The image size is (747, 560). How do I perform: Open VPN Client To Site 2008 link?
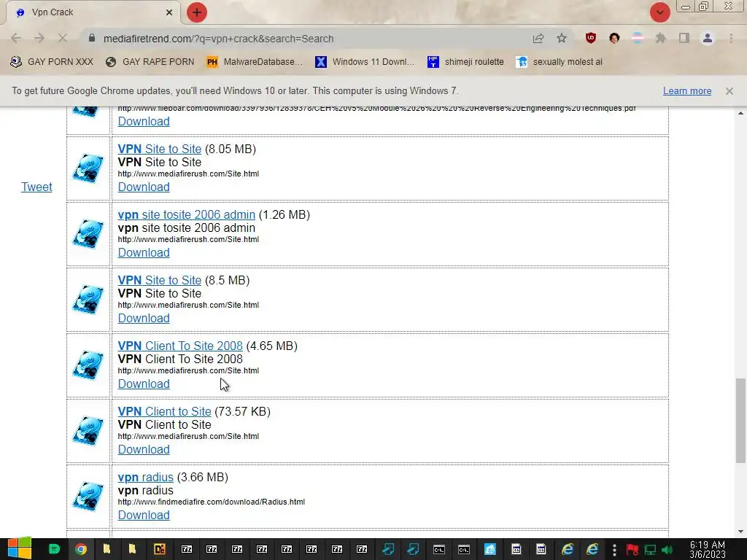[x=180, y=346]
